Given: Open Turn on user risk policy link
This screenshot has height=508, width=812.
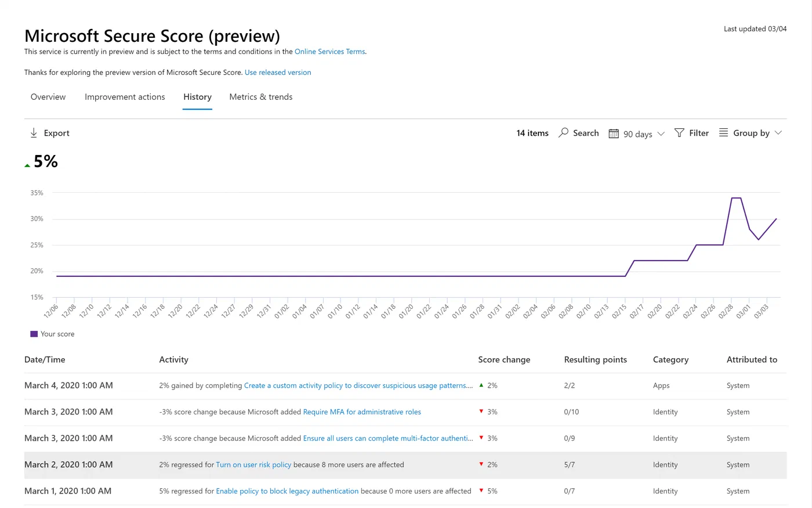Looking at the screenshot, I should pyautogui.click(x=253, y=465).
